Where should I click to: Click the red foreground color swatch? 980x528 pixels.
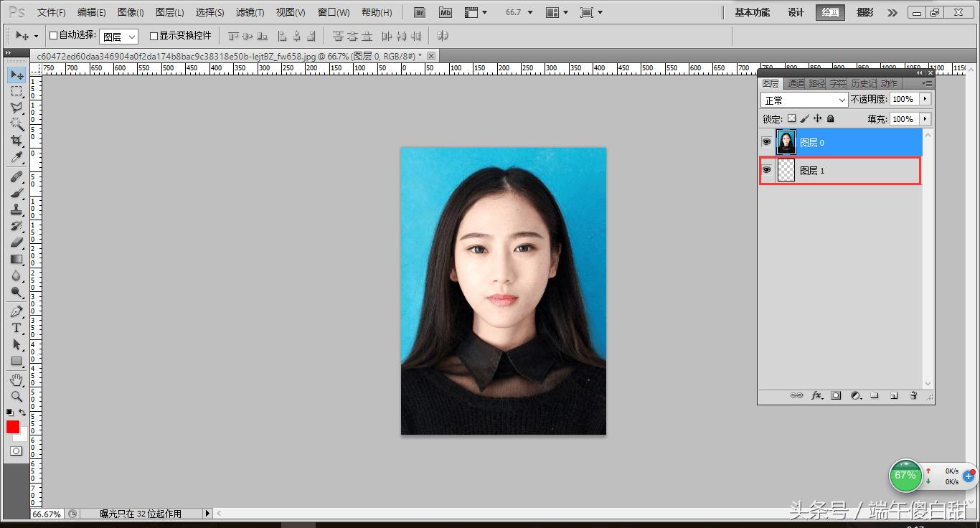pos(13,427)
